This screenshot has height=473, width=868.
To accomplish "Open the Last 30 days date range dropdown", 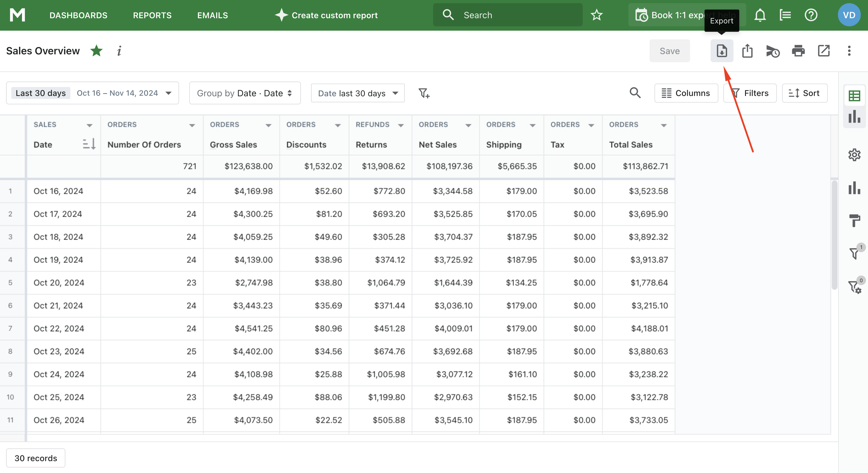I will [x=92, y=93].
